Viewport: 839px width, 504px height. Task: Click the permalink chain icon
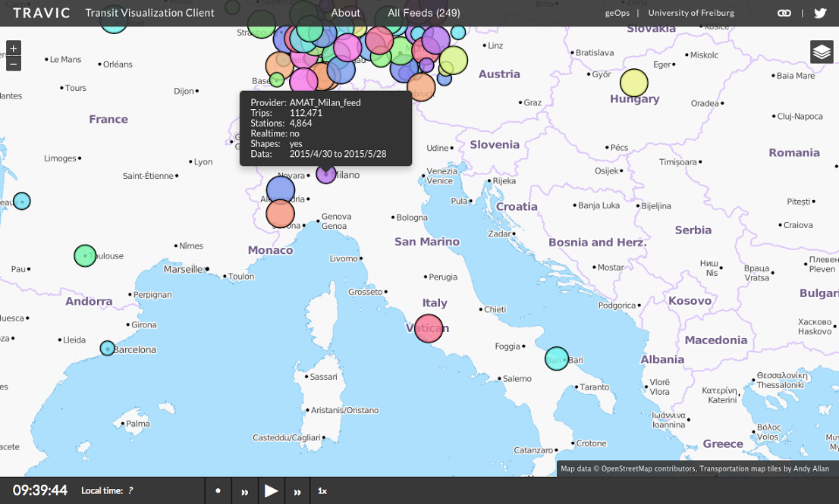pos(784,13)
